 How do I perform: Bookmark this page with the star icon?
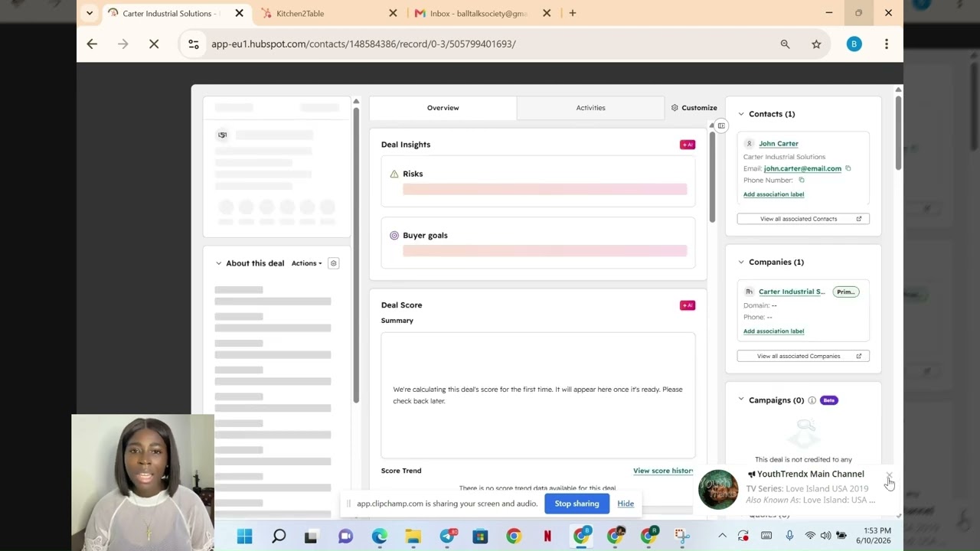816,44
